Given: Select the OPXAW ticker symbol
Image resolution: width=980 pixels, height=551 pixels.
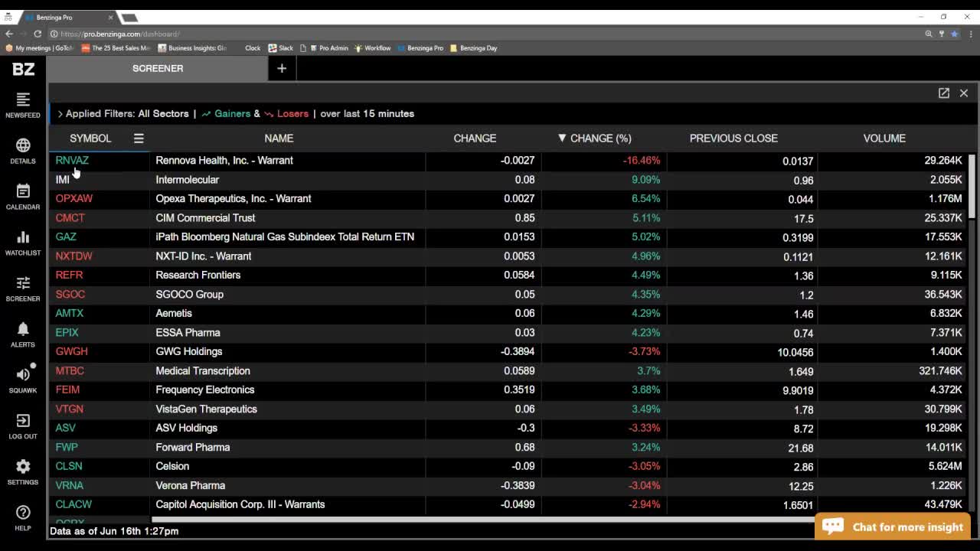Looking at the screenshot, I should pyautogui.click(x=74, y=199).
